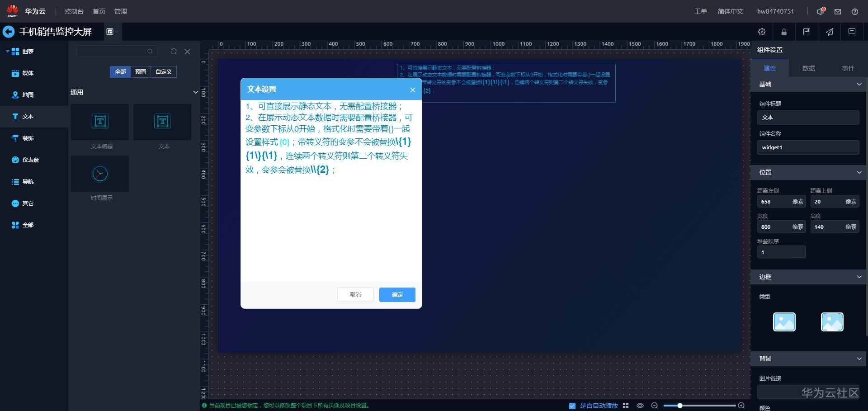Choose first border type image
Viewport: 868px width, 411px height.
tap(784, 322)
